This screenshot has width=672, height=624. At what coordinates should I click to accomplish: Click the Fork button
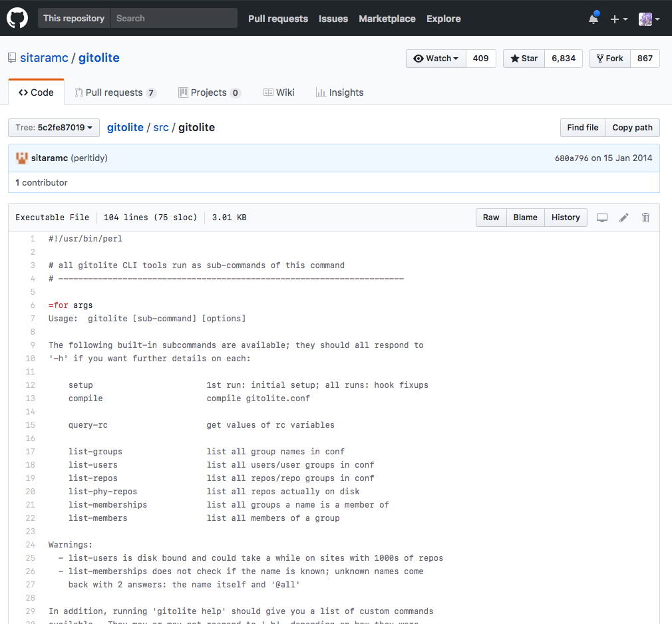pos(610,59)
